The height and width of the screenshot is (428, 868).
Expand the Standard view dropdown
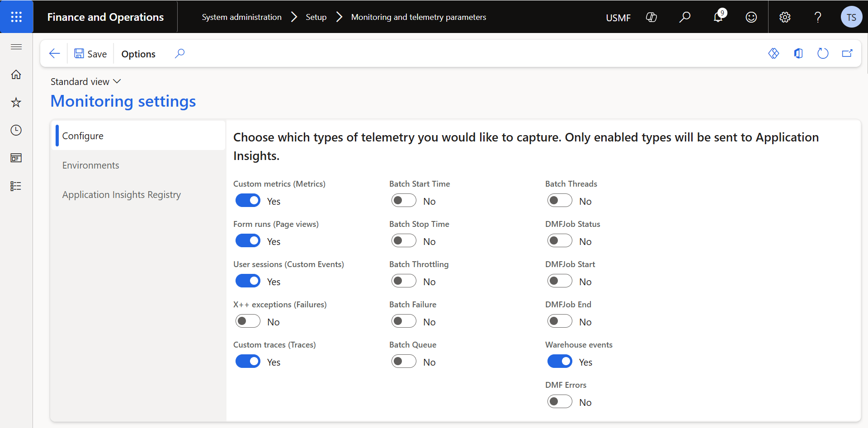pyautogui.click(x=86, y=81)
